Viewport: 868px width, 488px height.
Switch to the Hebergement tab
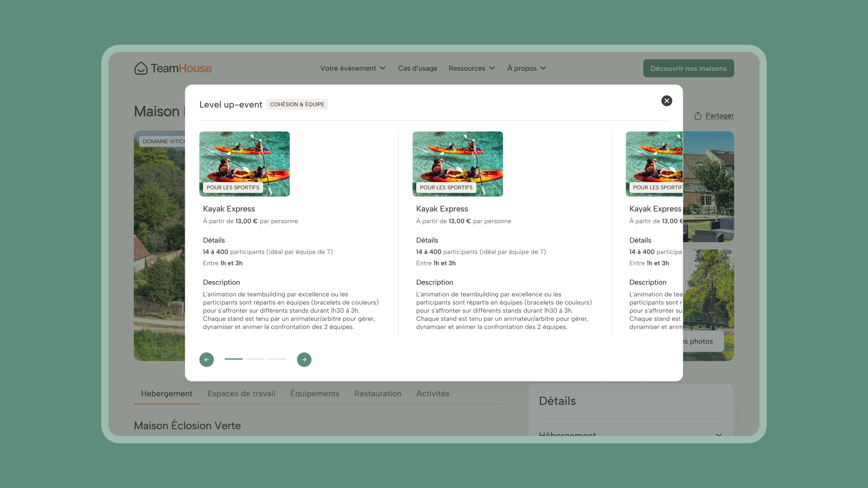click(x=167, y=393)
